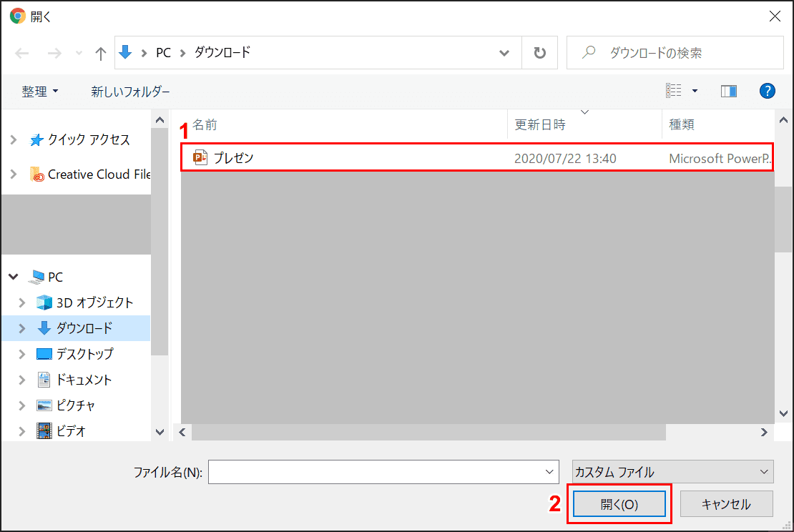Open the 整理 menu
794x532 pixels.
39,92
